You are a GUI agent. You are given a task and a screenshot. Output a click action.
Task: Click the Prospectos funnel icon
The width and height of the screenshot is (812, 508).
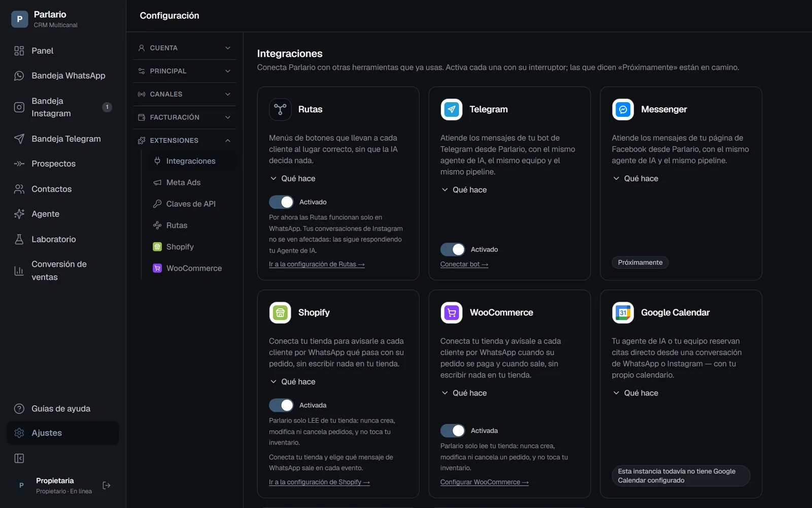[x=19, y=164]
